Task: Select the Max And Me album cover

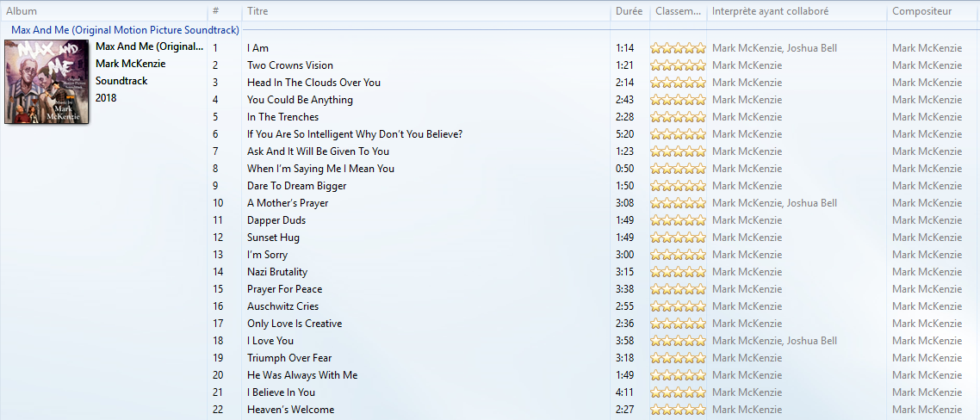Action: pos(47,82)
